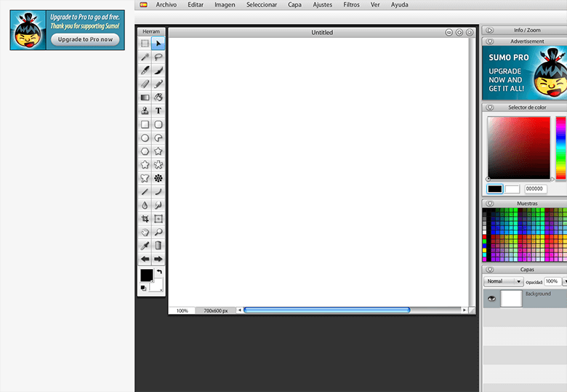This screenshot has height=392, width=567.
Task: Click the background color swatch in toolbox
Action: [156, 285]
